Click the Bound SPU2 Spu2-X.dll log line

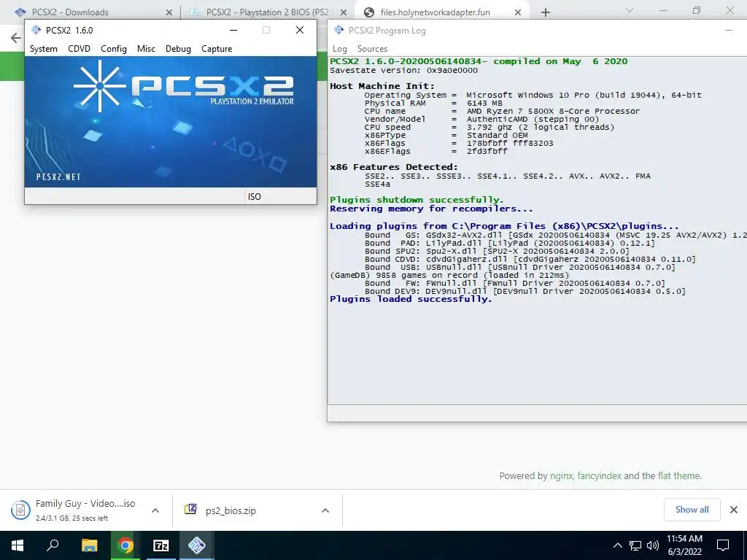497,252
